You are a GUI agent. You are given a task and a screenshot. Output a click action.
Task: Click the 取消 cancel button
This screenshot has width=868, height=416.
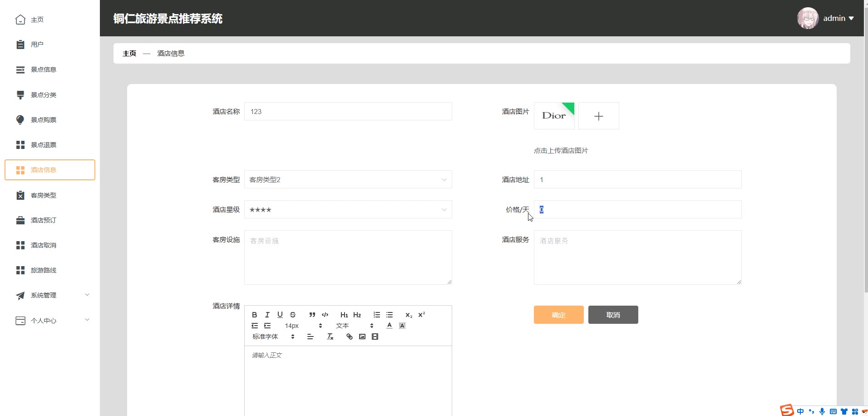pyautogui.click(x=613, y=315)
